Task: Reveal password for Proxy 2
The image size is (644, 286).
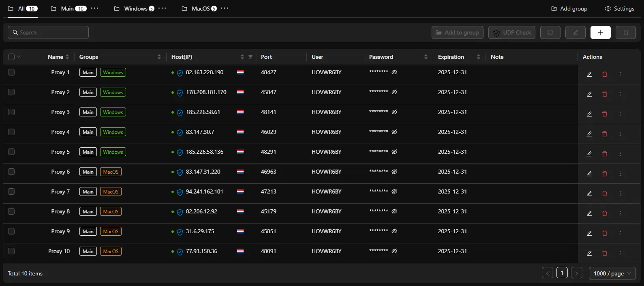Action: click(394, 92)
